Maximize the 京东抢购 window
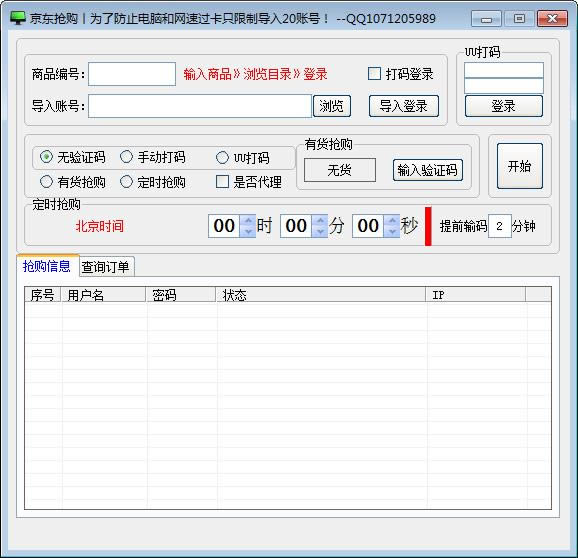This screenshot has width=578, height=558. click(x=519, y=19)
